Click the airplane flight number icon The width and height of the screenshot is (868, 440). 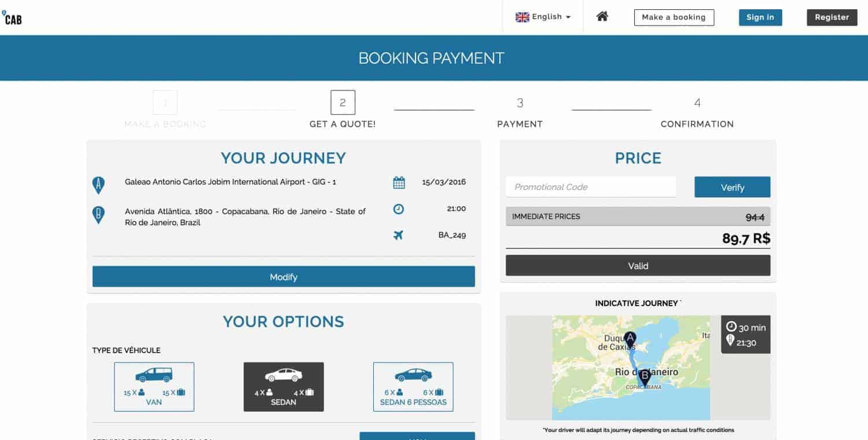point(398,235)
